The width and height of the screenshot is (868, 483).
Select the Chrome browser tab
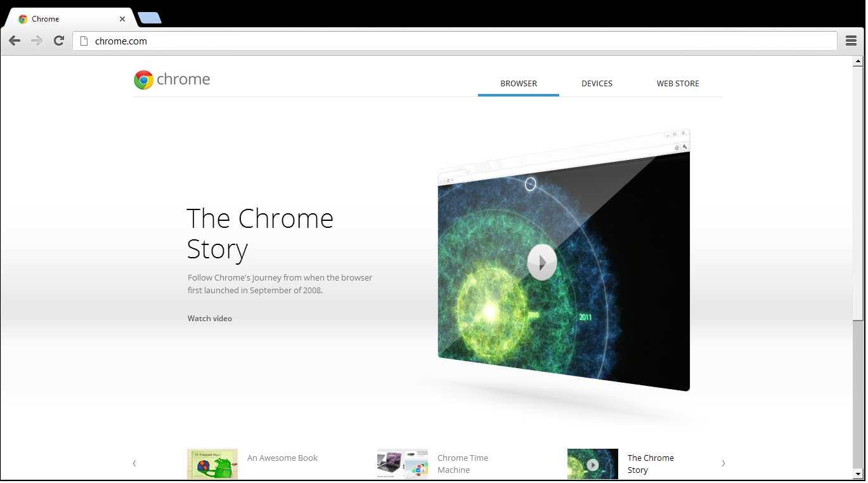point(70,18)
